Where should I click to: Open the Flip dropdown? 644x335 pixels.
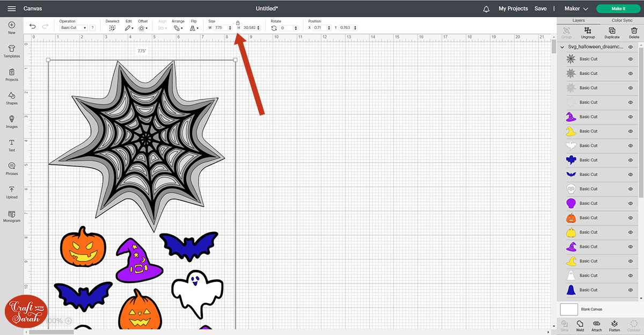[x=194, y=27]
